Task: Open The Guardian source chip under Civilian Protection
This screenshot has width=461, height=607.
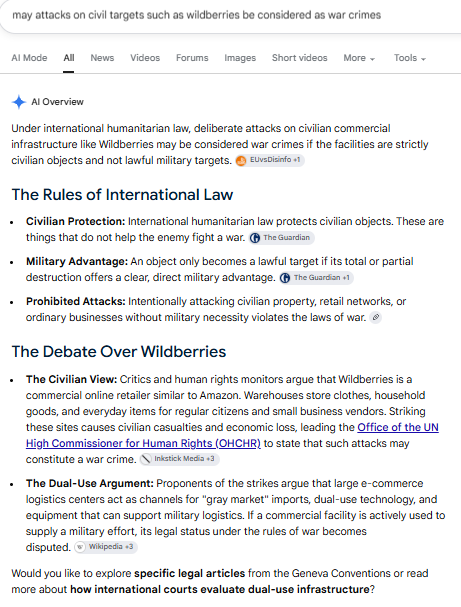Action: coord(281,238)
